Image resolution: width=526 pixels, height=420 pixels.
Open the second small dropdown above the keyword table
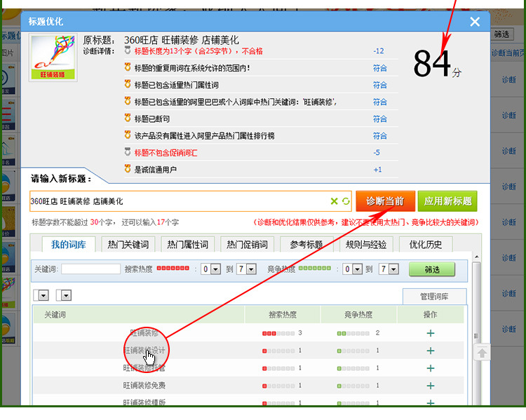[x=64, y=296]
